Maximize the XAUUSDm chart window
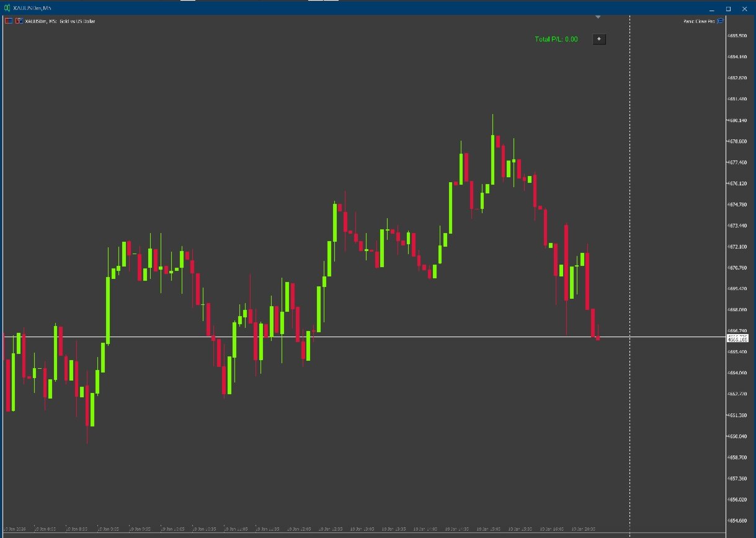 pyautogui.click(x=728, y=9)
